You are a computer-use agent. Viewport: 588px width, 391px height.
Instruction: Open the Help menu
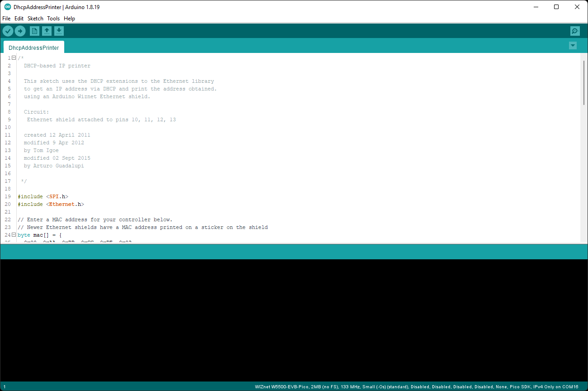(x=69, y=18)
